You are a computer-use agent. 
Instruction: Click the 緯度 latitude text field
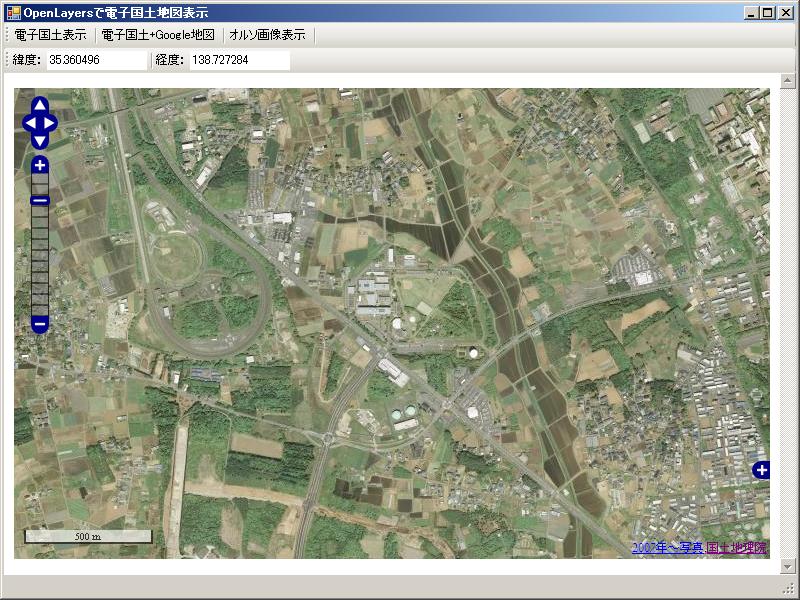click(95, 60)
